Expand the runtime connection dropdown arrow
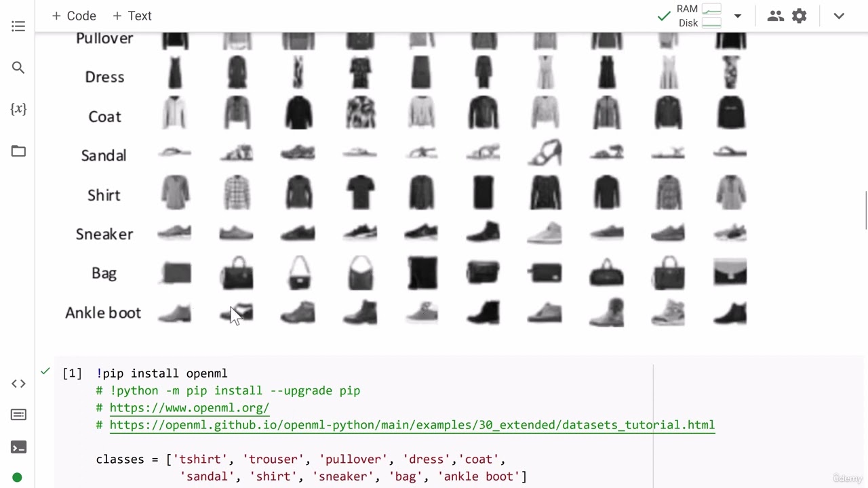 click(738, 16)
